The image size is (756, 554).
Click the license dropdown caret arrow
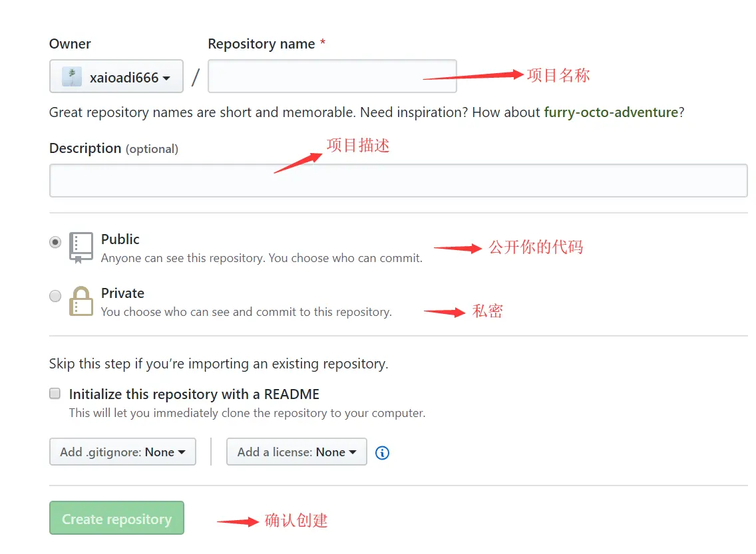pos(353,453)
